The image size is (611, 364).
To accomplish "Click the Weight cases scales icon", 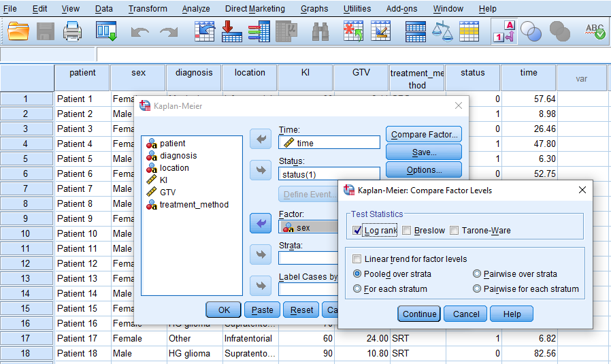I will (x=442, y=31).
